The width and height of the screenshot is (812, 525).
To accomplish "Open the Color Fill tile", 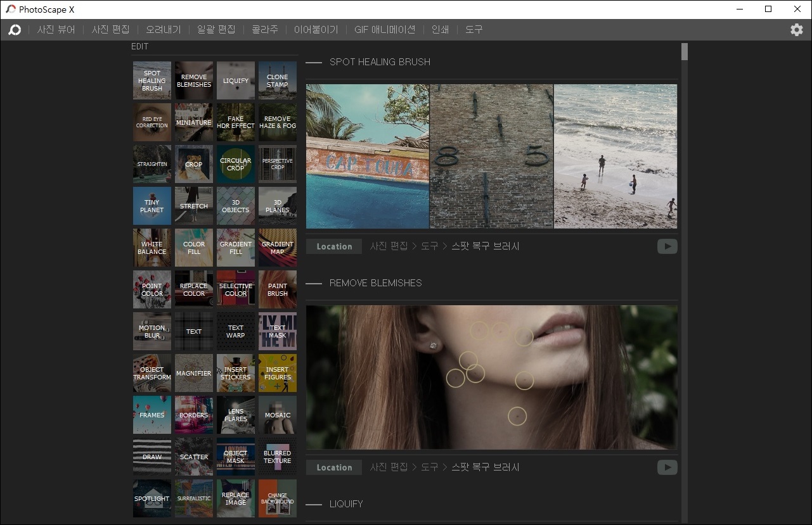I will point(194,248).
